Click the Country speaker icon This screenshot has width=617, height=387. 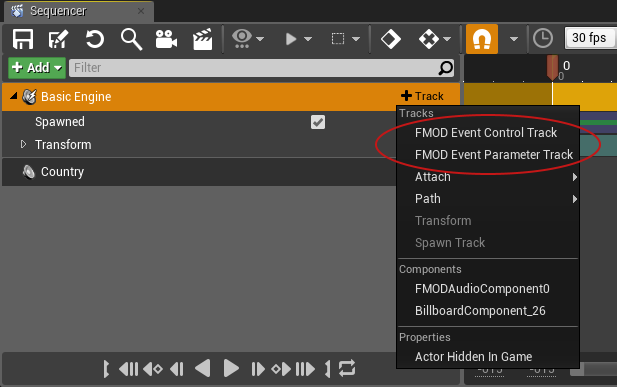(x=29, y=172)
